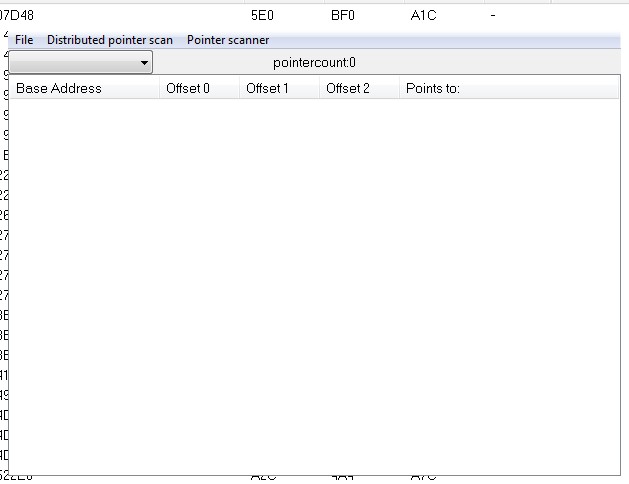Open the Pointer scanner menu
This screenshot has width=629, height=484.
pyautogui.click(x=228, y=40)
